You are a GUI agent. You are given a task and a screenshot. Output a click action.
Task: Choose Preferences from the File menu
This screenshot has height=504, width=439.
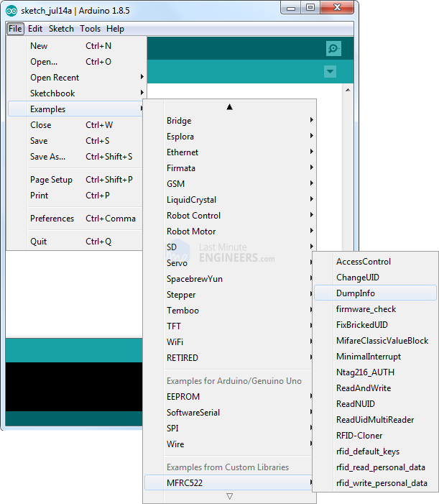coord(52,219)
